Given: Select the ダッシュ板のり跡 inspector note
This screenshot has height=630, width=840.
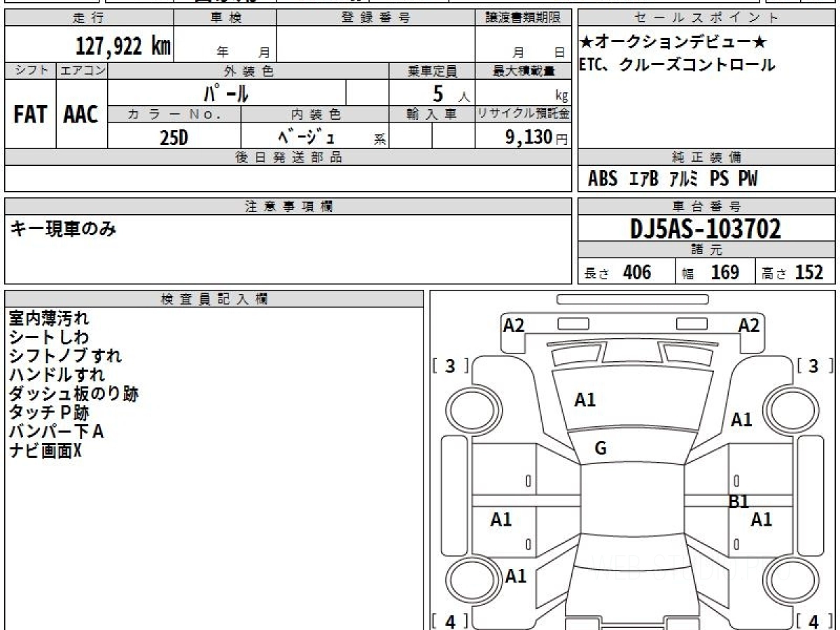Looking at the screenshot, I should click(x=74, y=393).
